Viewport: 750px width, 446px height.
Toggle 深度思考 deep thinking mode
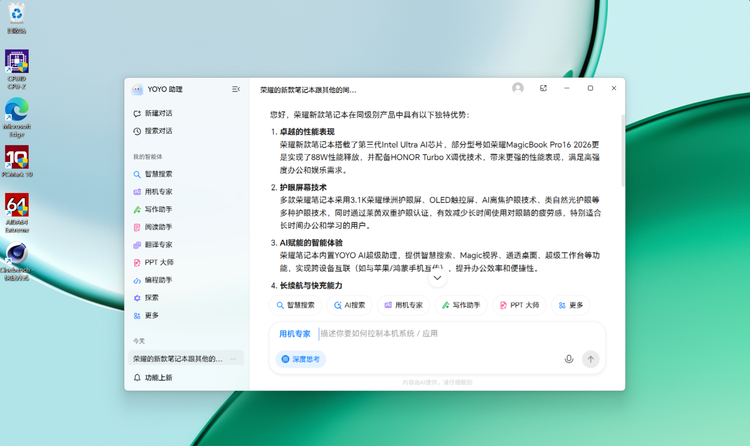(x=301, y=359)
